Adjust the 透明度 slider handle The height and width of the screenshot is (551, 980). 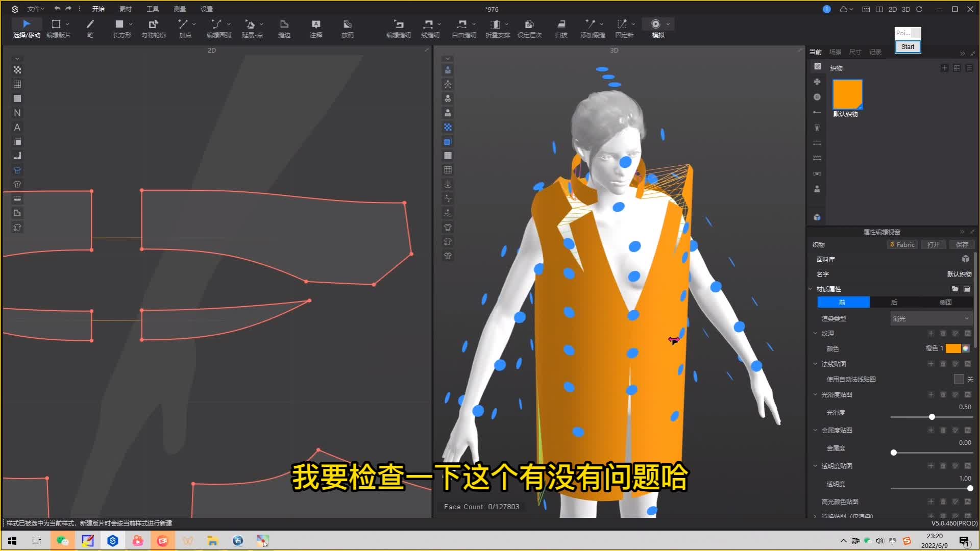pyautogui.click(x=970, y=488)
